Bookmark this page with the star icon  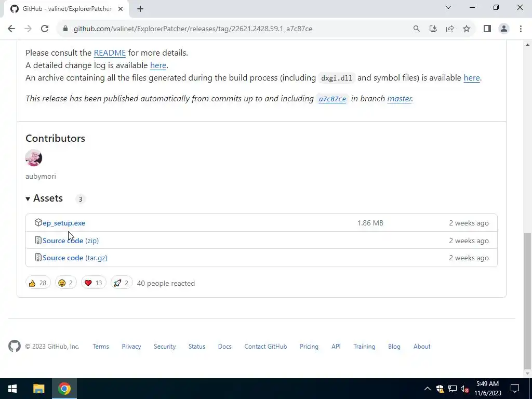(x=467, y=29)
